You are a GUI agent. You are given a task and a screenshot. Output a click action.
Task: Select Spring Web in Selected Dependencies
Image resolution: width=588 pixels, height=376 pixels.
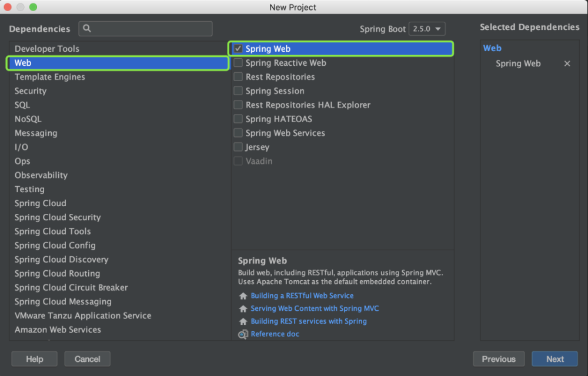(518, 63)
